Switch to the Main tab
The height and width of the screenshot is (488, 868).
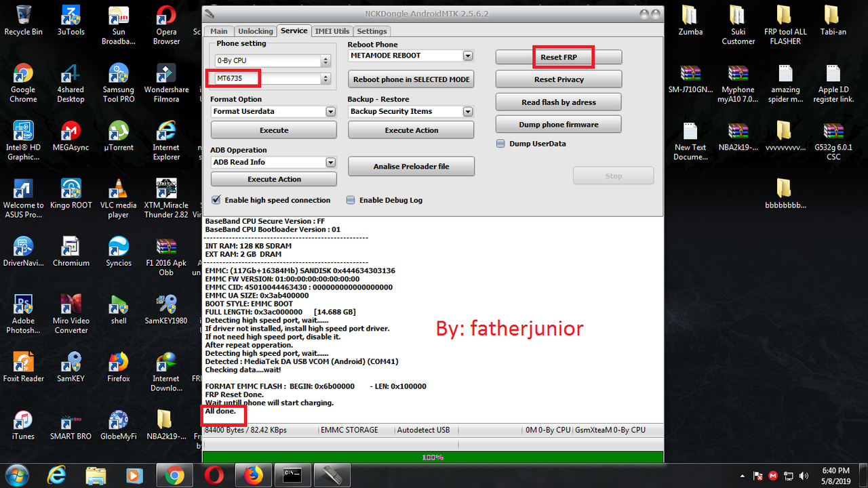219,31
